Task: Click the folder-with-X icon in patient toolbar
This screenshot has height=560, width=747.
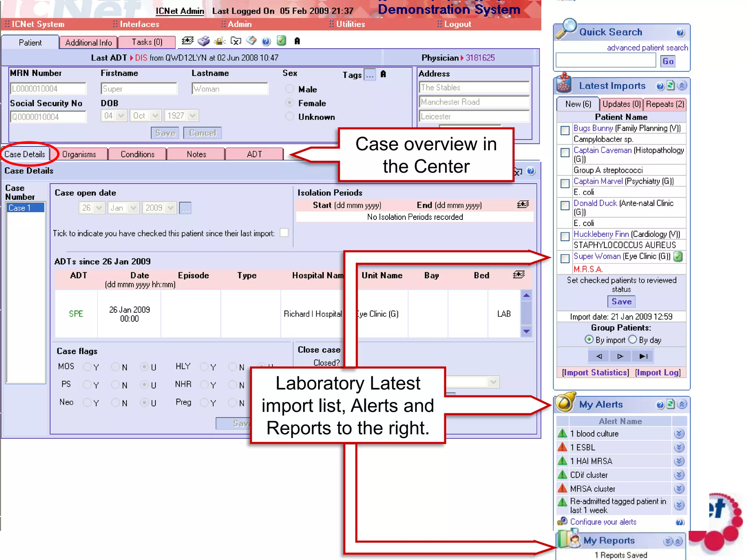Action: (x=236, y=41)
